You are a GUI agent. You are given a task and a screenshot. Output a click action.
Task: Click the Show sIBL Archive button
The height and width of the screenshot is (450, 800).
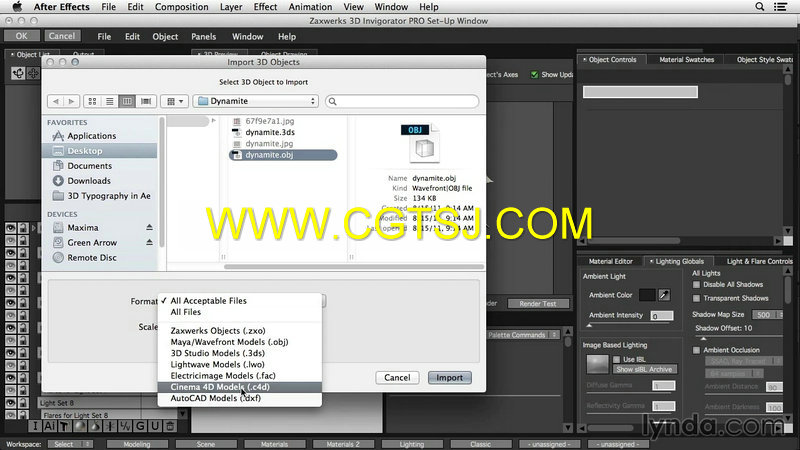tap(644, 369)
